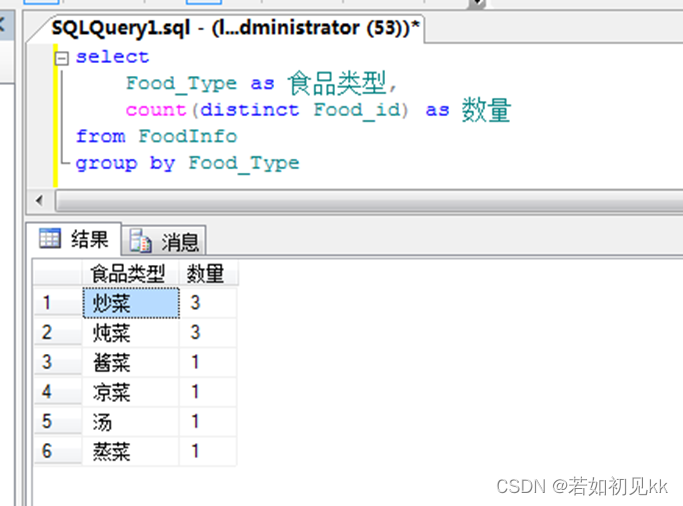
Task: Click the from keyword in the query
Action: coord(101,136)
